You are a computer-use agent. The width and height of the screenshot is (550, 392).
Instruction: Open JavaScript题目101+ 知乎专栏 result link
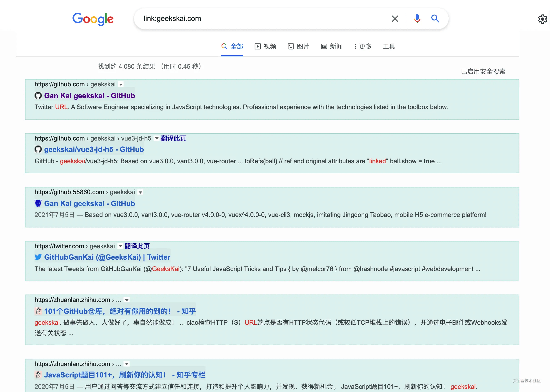(125, 375)
